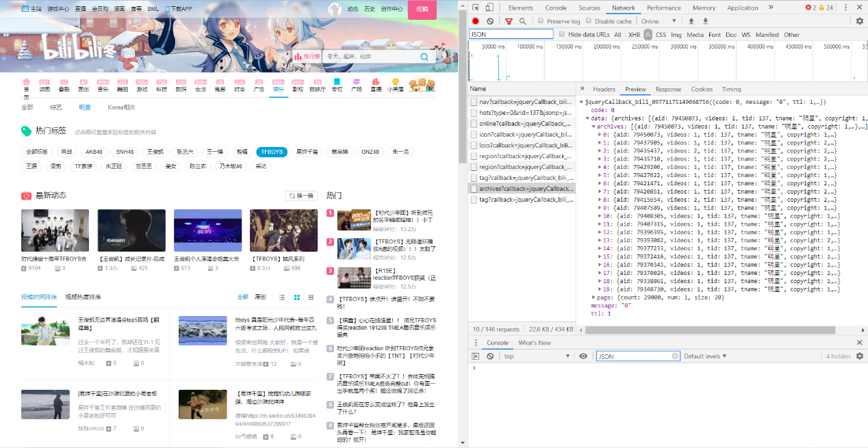
Task: Open the console context 'top' dropdown
Action: [537, 356]
